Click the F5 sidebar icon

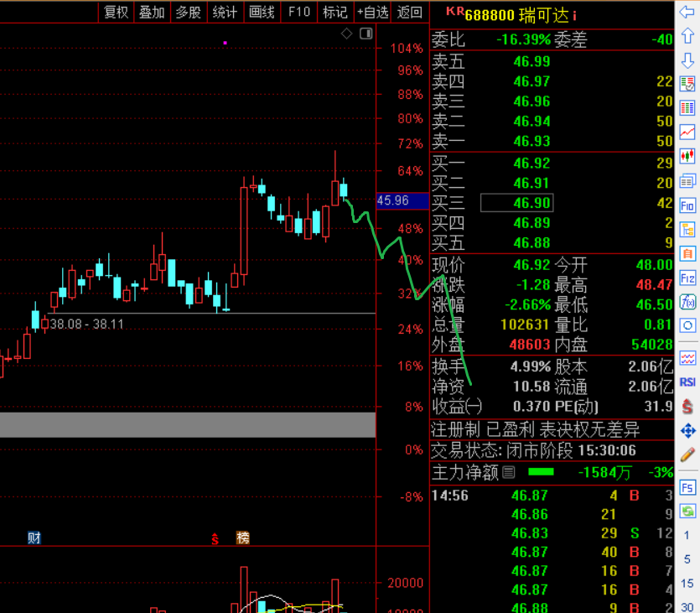click(687, 487)
